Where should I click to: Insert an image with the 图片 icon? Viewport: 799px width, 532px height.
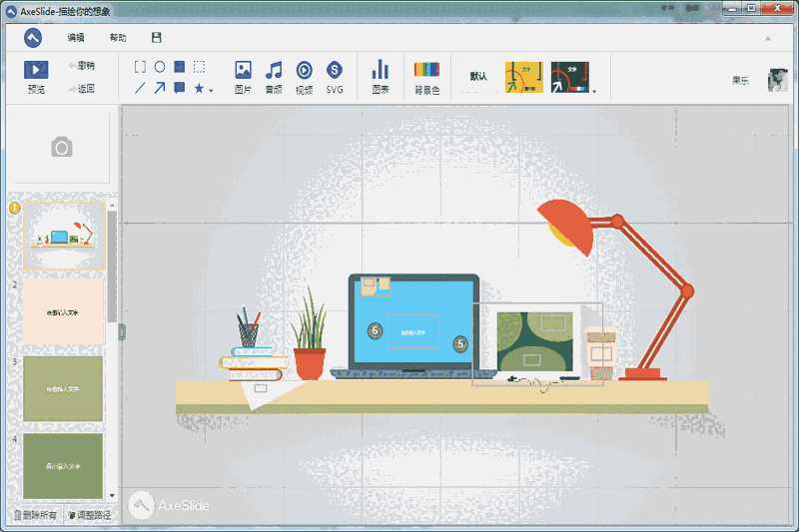(x=243, y=70)
